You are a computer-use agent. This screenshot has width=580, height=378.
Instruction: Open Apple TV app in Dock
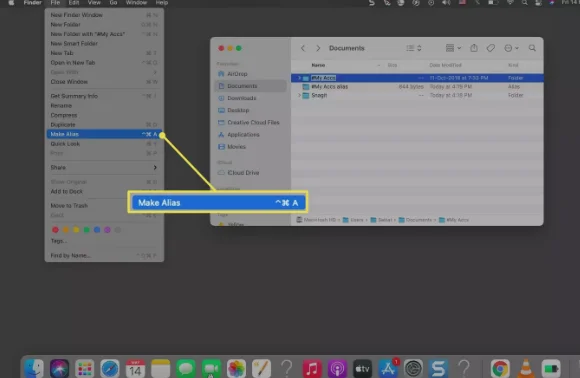(x=362, y=368)
